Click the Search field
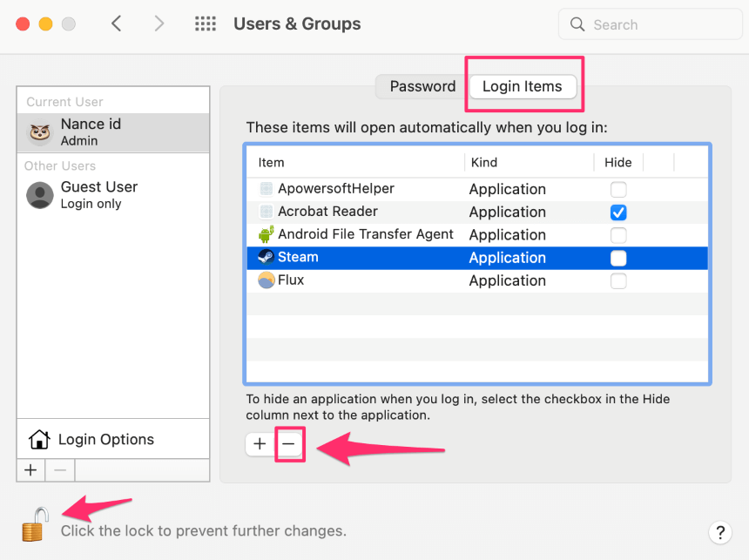This screenshot has width=749, height=560. click(653, 24)
